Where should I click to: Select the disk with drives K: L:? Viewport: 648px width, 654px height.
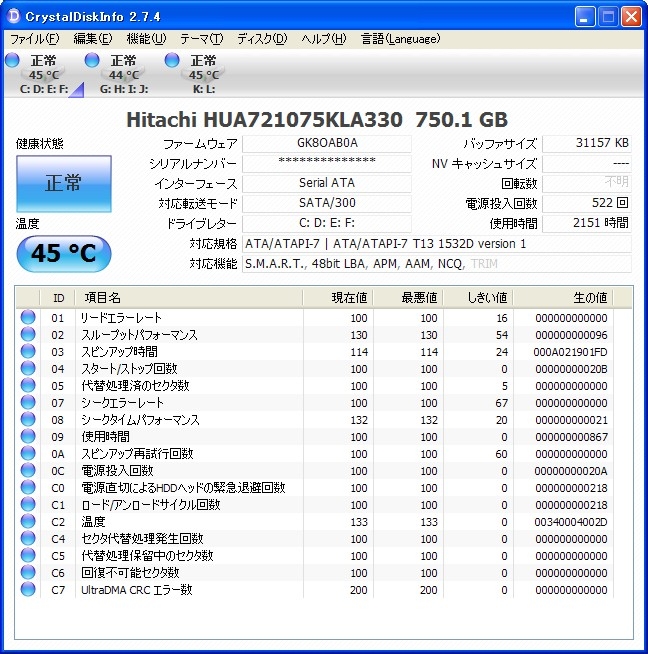204,74
